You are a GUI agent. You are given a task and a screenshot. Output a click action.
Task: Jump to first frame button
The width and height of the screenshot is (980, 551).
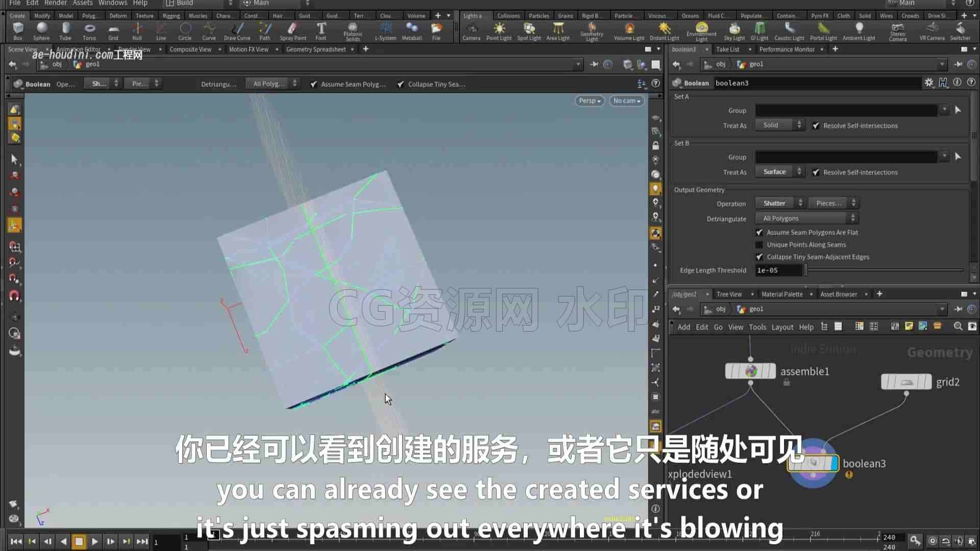[x=16, y=541]
